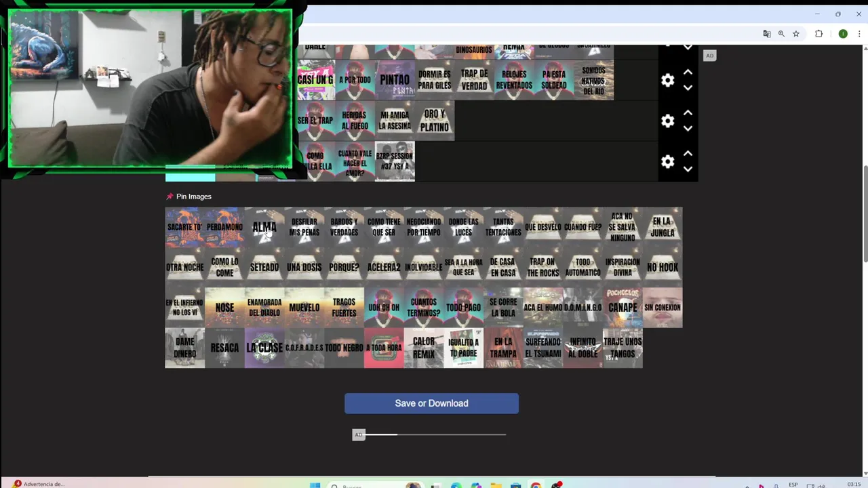The width and height of the screenshot is (868, 488).
Task: Select the SIN CONEXION image
Action: point(663,308)
